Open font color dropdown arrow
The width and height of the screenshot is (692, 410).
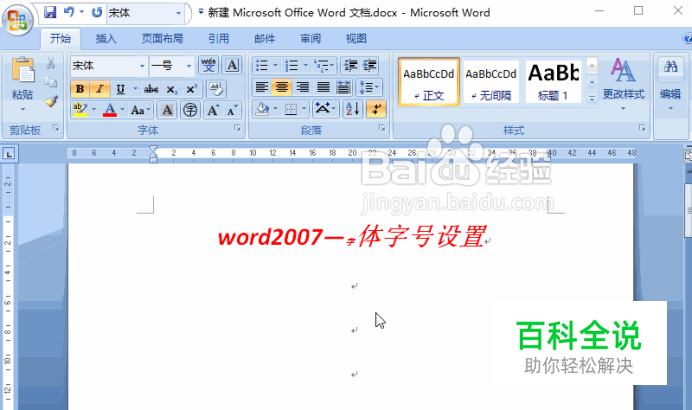tap(122, 109)
